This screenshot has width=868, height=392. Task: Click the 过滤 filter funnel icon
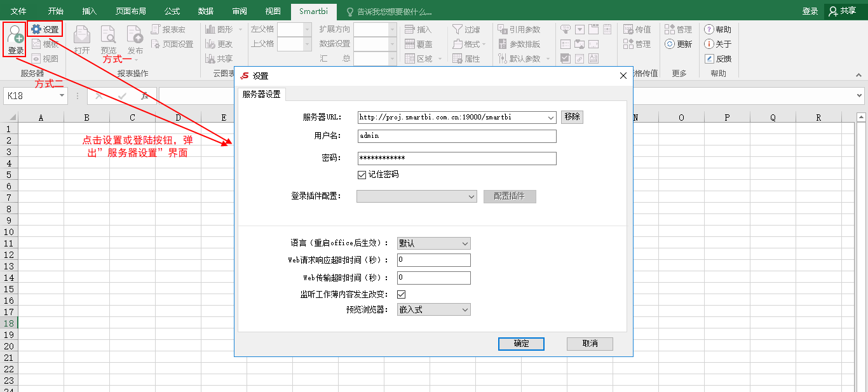point(466,29)
